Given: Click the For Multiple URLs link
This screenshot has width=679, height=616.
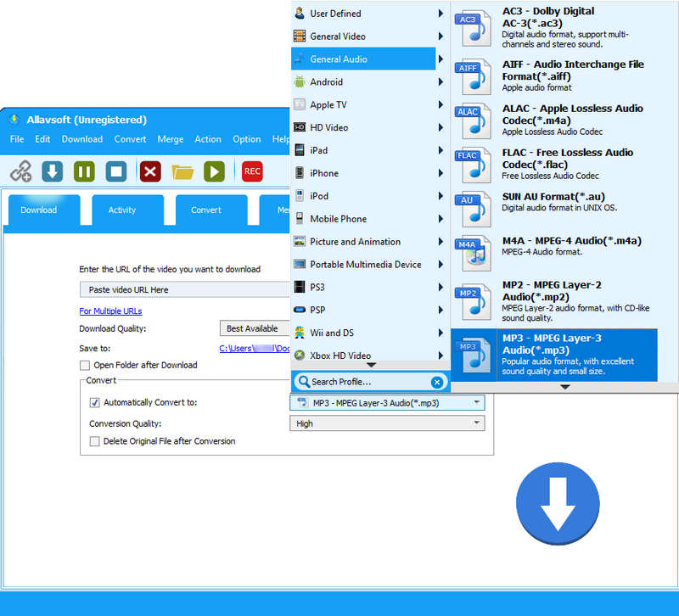Looking at the screenshot, I should (x=110, y=311).
